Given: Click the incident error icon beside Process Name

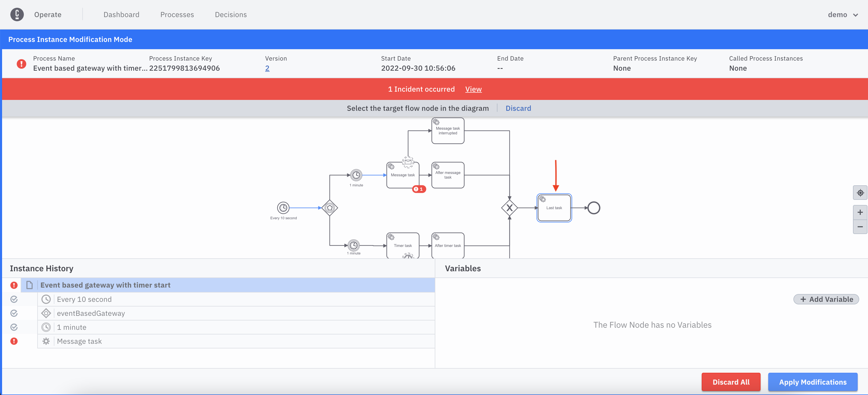Looking at the screenshot, I should click(21, 63).
